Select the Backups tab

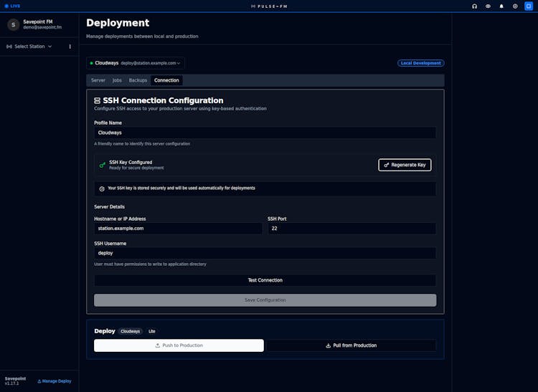(138, 80)
